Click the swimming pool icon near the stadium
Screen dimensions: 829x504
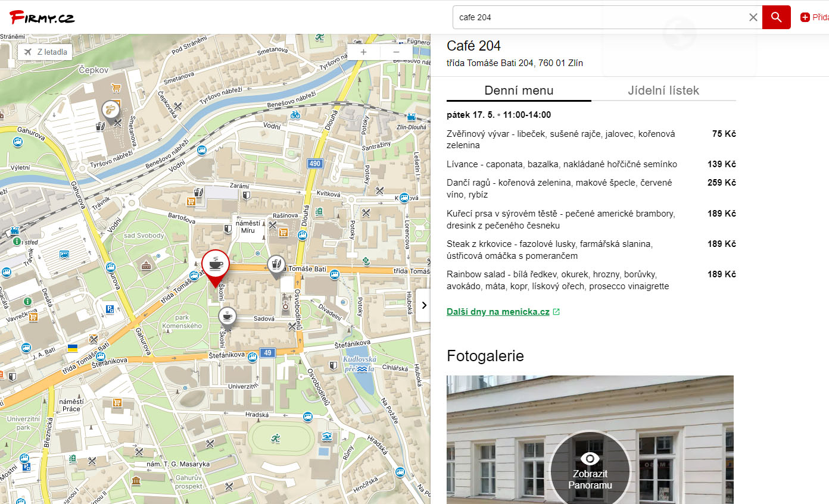pos(326,438)
